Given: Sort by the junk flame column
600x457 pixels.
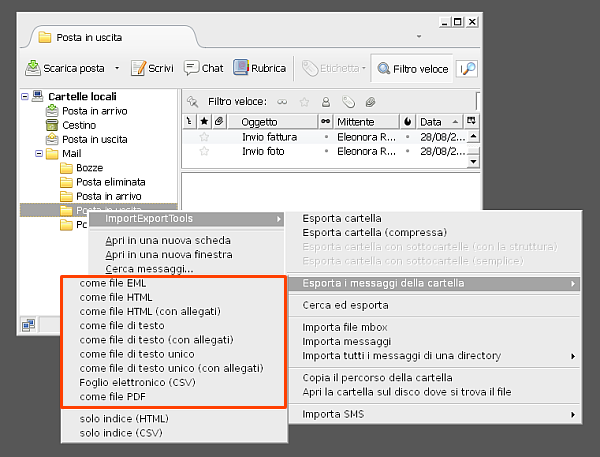Looking at the screenshot, I should pyautogui.click(x=408, y=121).
